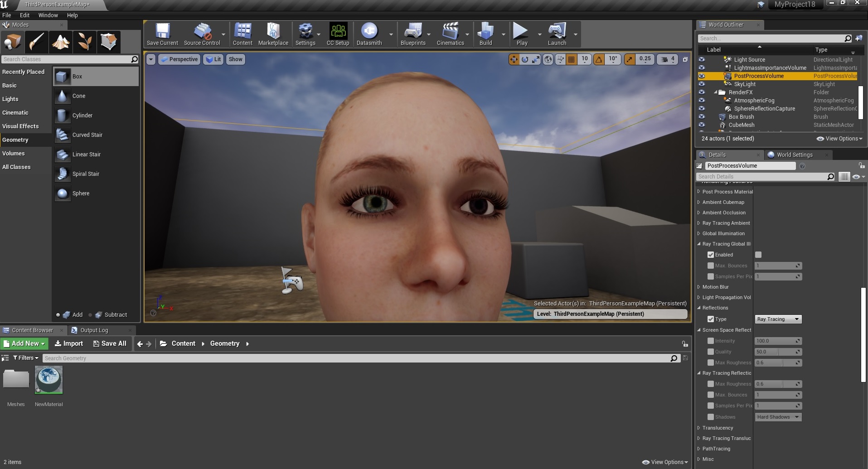This screenshot has height=469, width=868.
Task: Click the Play button in toolbar
Action: tap(521, 34)
